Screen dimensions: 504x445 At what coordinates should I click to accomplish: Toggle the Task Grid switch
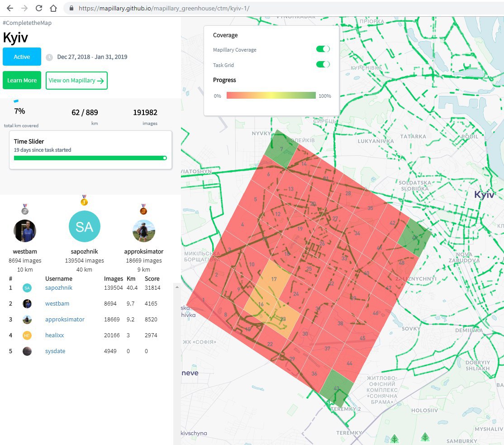(x=323, y=64)
